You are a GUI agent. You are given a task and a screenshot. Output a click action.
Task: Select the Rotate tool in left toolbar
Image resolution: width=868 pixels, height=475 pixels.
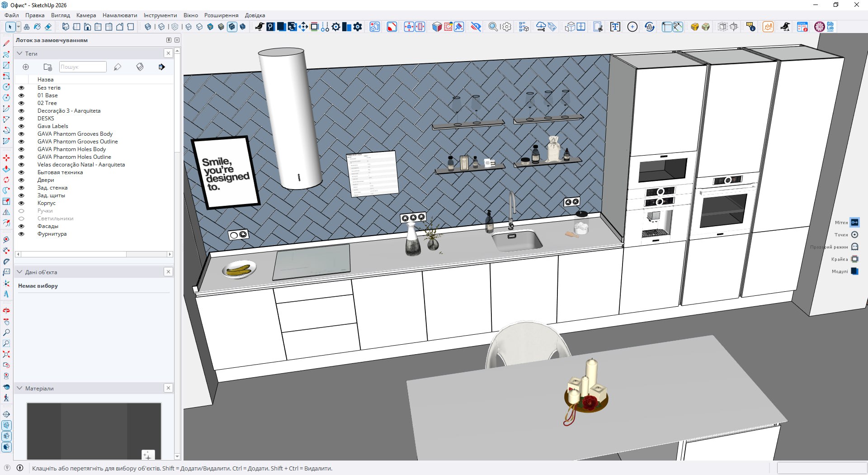point(6,180)
